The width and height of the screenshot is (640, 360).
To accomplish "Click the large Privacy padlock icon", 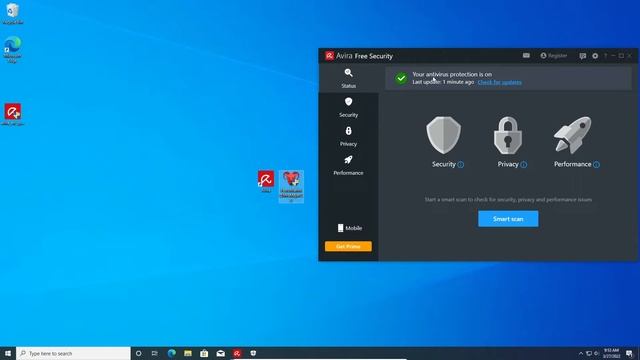I will point(507,135).
